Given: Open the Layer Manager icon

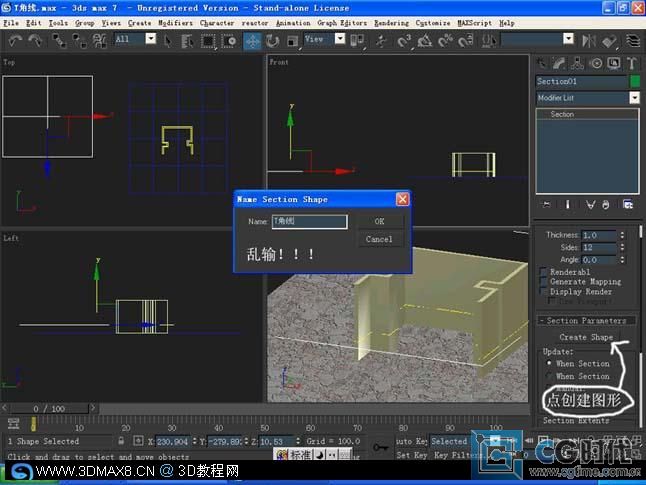Looking at the screenshot, I should (633, 40).
